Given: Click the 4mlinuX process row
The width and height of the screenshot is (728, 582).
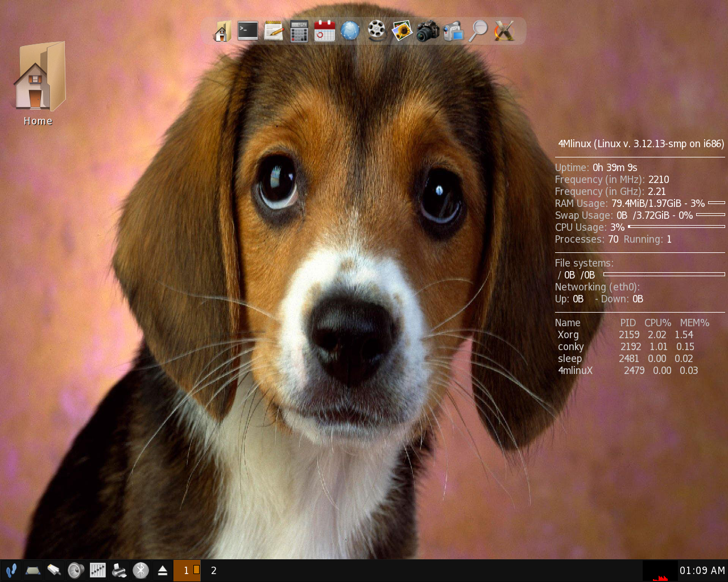Looking at the screenshot, I should [x=628, y=371].
